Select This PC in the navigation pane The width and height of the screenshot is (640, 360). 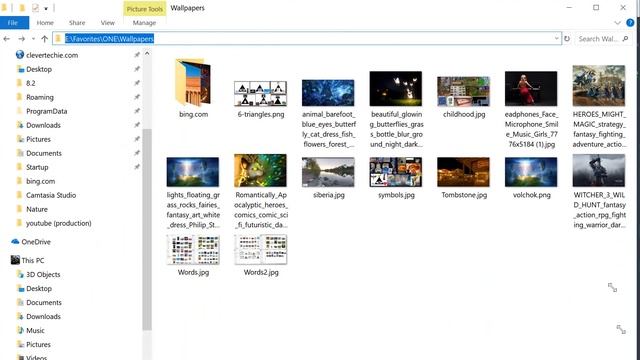pyautogui.click(x=33, y=260)
